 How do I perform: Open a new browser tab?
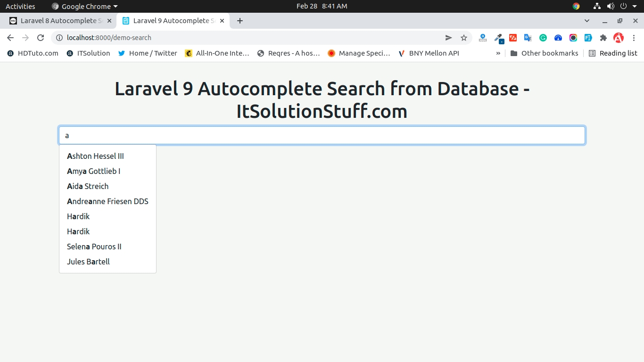pyautogui.click(x=240, y=21)
